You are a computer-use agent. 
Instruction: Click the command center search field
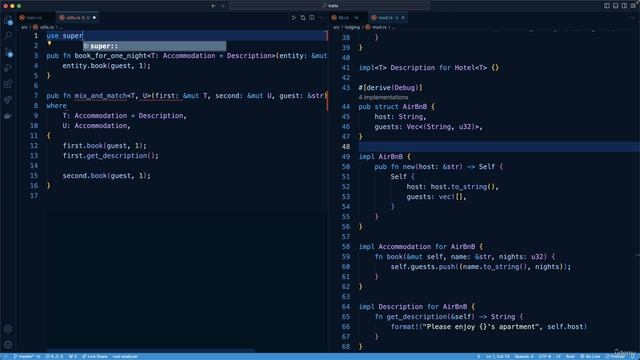point(329,6)
